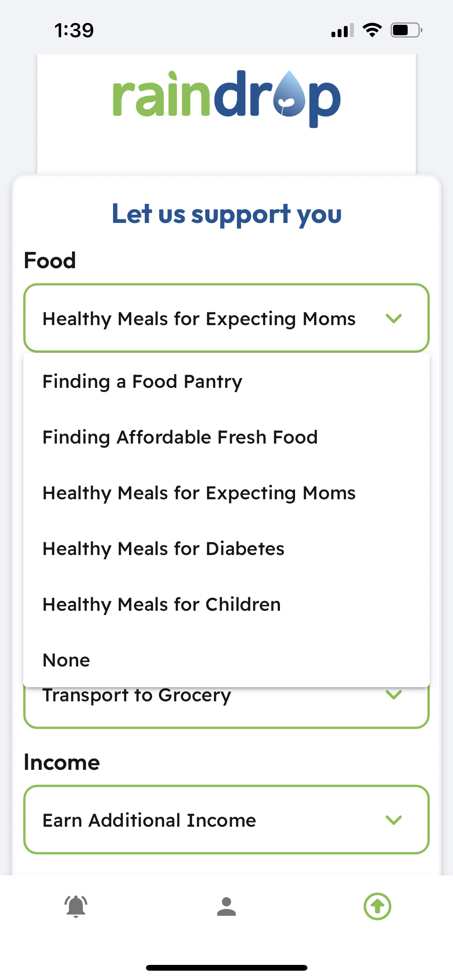This screenshot has width=453, height=980.
Task: Select None in the food list
Action: 226,660
